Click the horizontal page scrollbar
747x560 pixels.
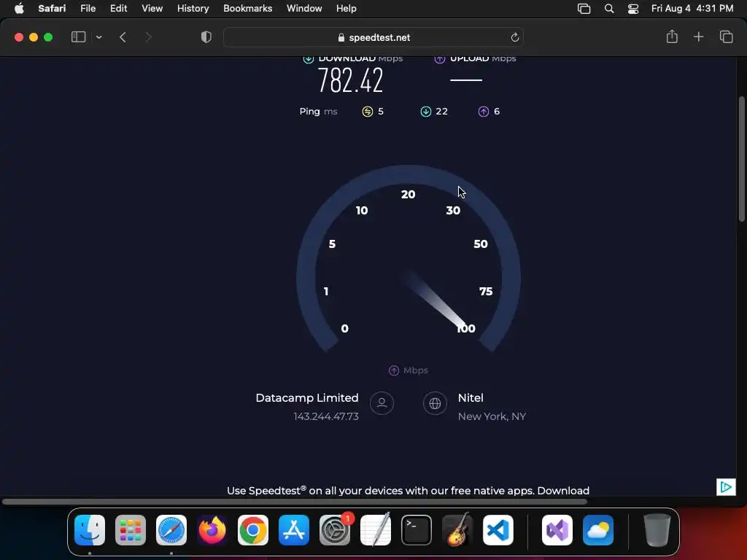(295, 502)
